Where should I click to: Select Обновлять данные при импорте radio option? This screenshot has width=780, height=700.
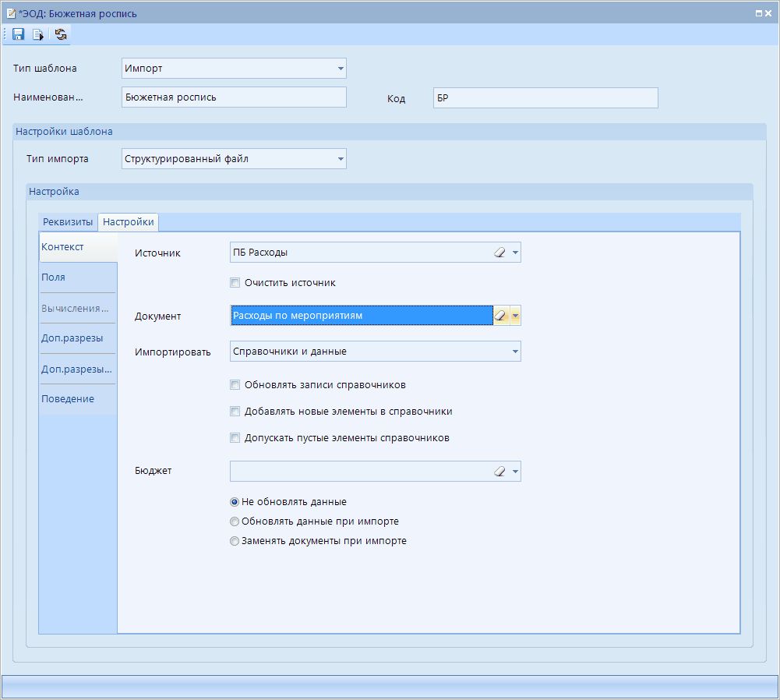[235, 521]
